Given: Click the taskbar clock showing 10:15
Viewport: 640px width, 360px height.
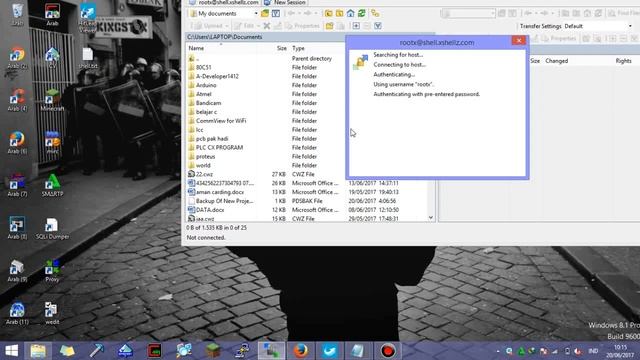Looking at the screenshot, I should 620,351.
